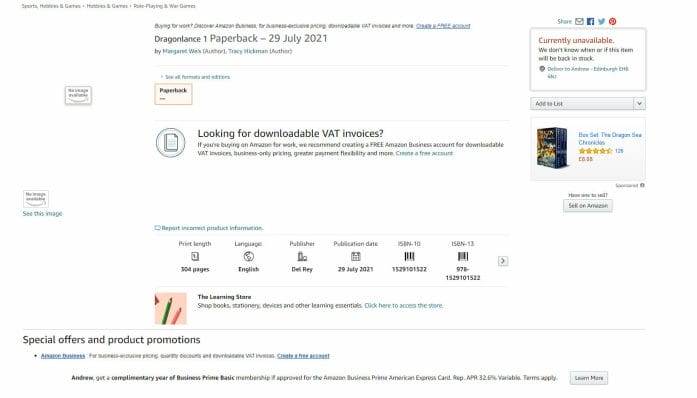Click the Publication date calendar icon

point(356,256)
